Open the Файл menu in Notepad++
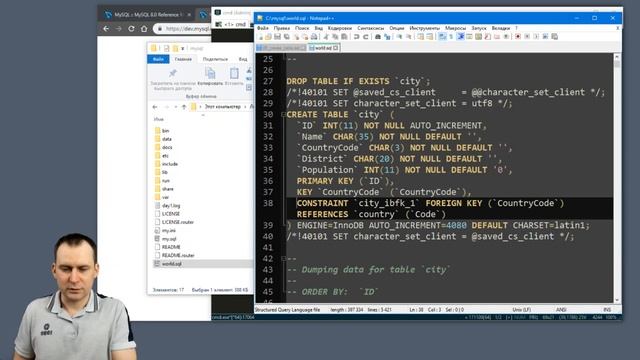This screenshot has height=360, width=640. pyautogui.click(x=263, y=28)
